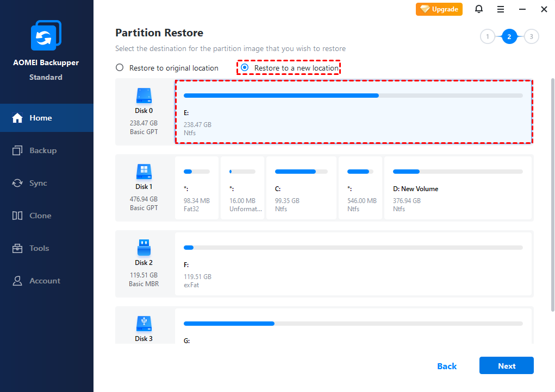
Task: Minimize the Backupper window
Action: pyautogui.click(x=522, y=9)
